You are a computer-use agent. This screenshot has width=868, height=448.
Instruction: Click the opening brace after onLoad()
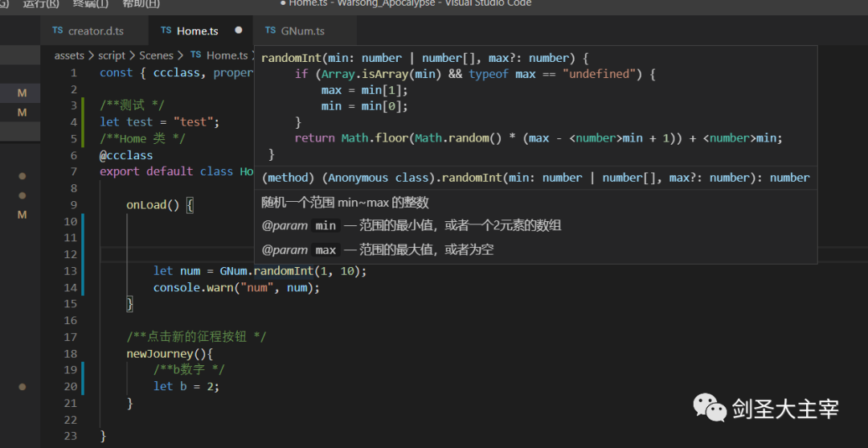click(x=190, y=205)
